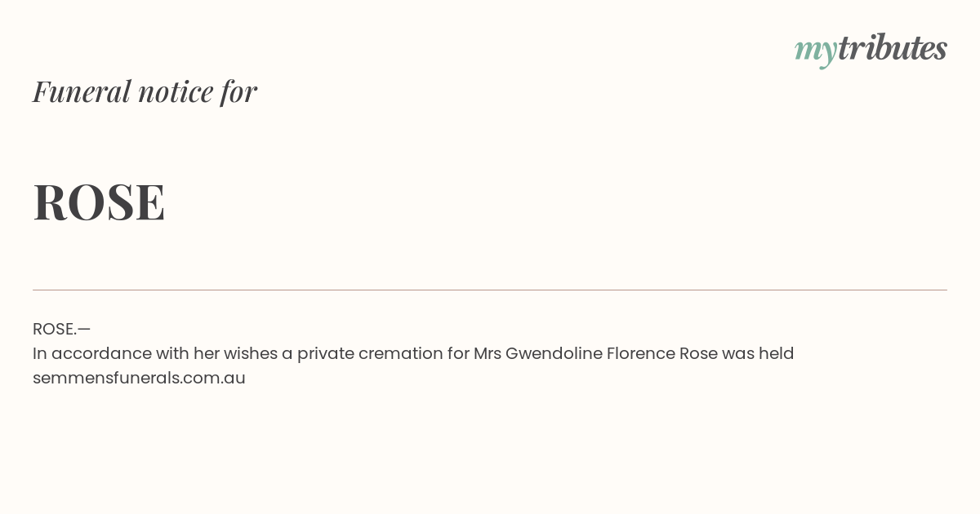
Task: Click the large ROSE heading
Action: click(x=99, y=202)
